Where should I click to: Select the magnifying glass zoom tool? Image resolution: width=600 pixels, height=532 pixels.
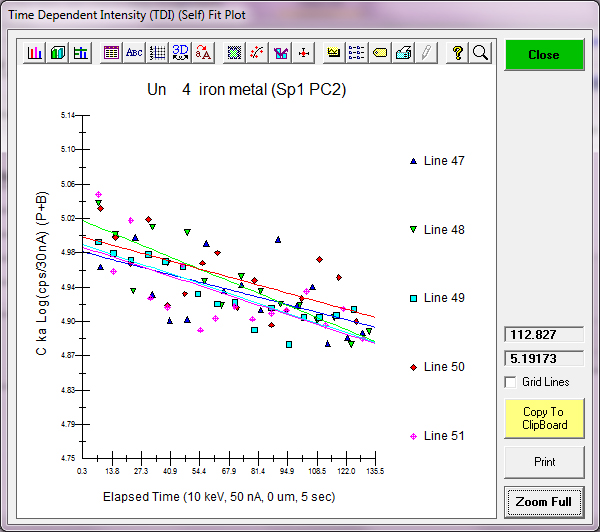click(480, 53)
